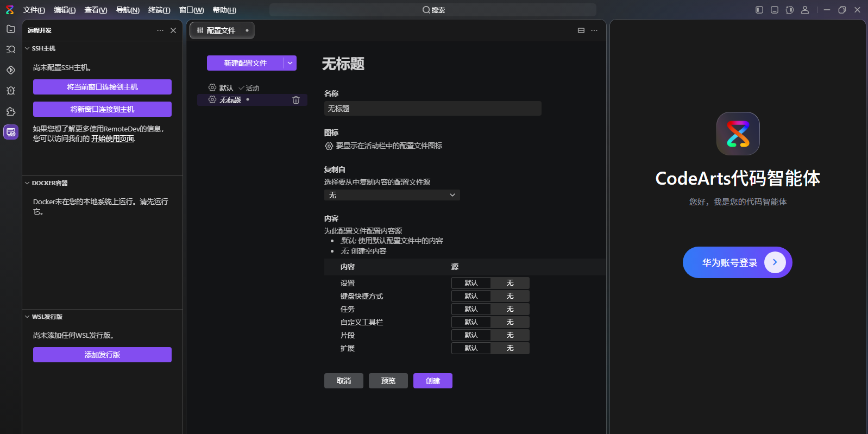Image resolution: width=868 pixels, height=434 pixels.
Task: Click the CodeArts agent logo
Action: 738,134
